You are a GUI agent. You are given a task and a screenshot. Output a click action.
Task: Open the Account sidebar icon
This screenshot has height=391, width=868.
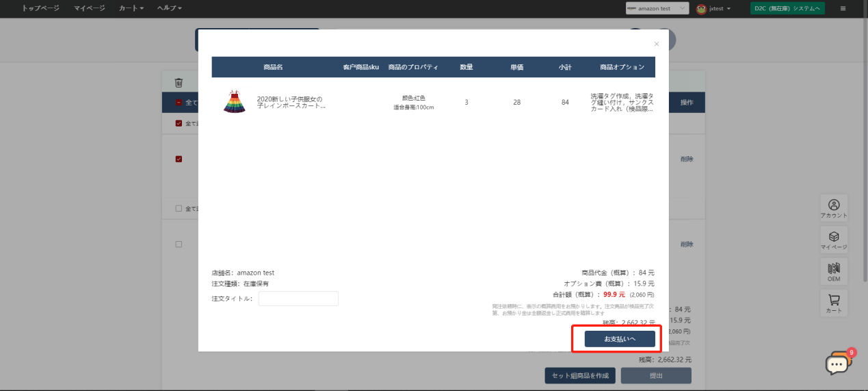click(834, 208)
